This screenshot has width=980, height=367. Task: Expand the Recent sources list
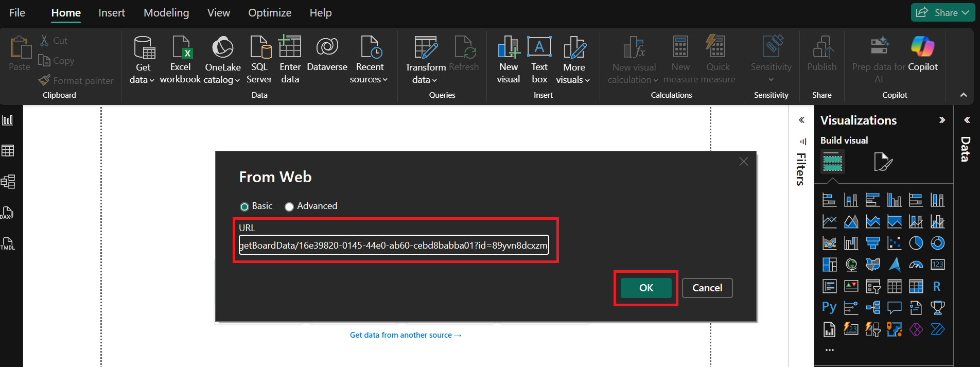coord(370,60)
